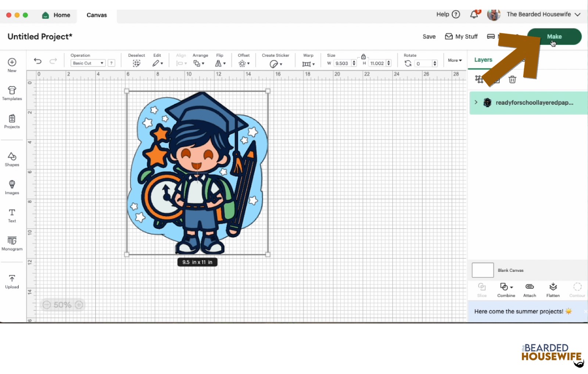
Task: Click Attach in layers panel
Action: point(529,289)
